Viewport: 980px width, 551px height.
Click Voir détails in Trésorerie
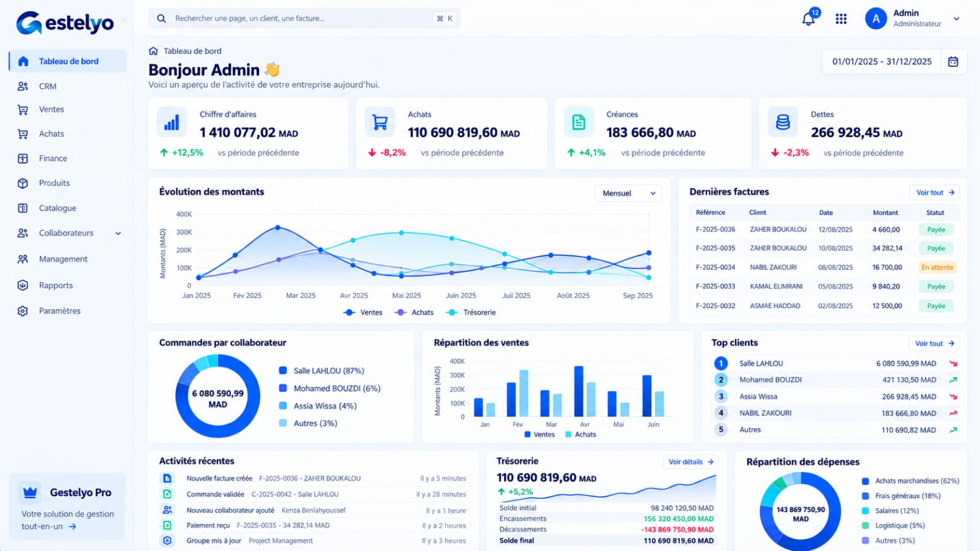(690, 462)
